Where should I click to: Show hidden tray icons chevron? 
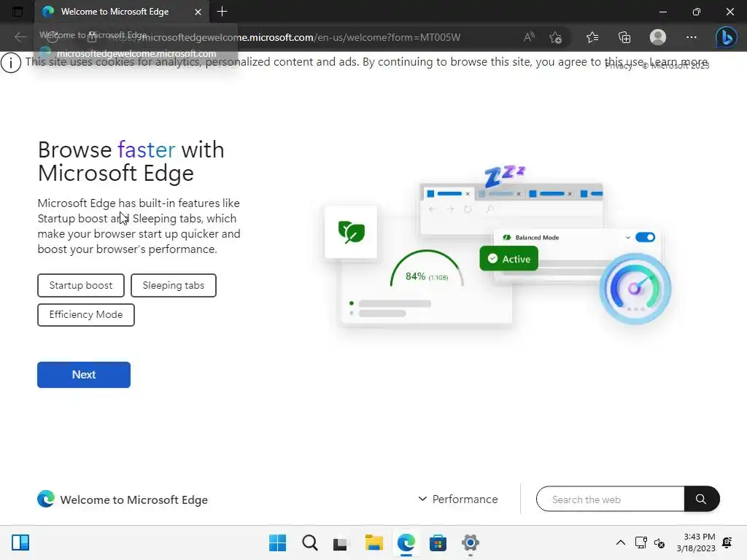[621, 542]
